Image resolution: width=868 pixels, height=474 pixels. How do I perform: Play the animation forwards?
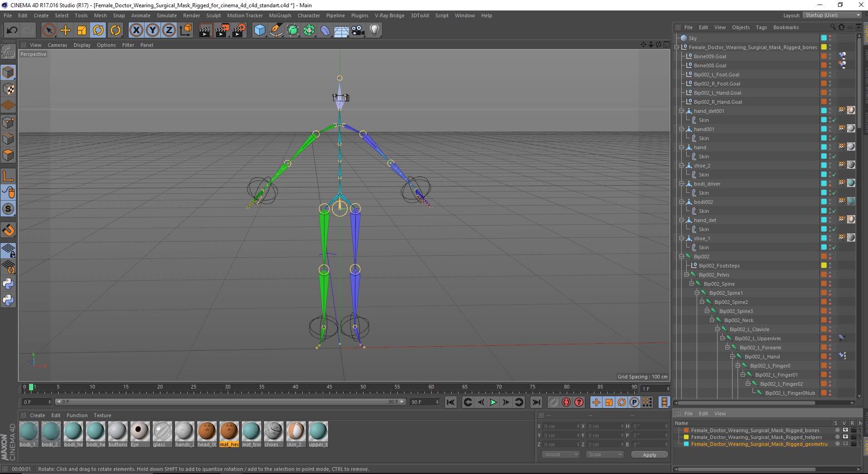[x=493, y=402]
